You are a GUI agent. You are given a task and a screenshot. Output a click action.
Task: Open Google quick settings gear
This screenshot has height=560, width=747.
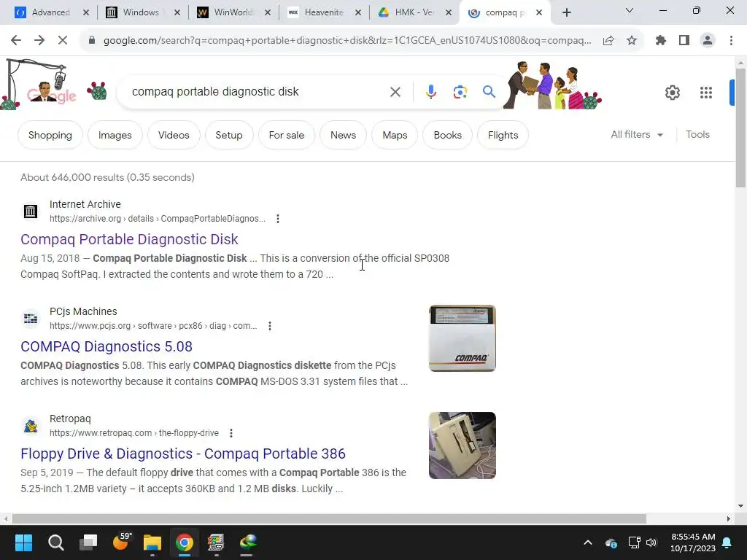pyautogui.click(x=672, y=93)
